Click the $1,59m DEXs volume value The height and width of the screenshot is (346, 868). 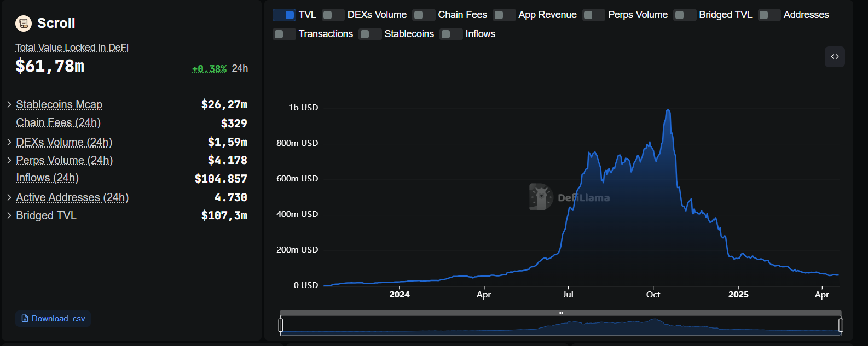pyautogui.click(x=228, y=142)
